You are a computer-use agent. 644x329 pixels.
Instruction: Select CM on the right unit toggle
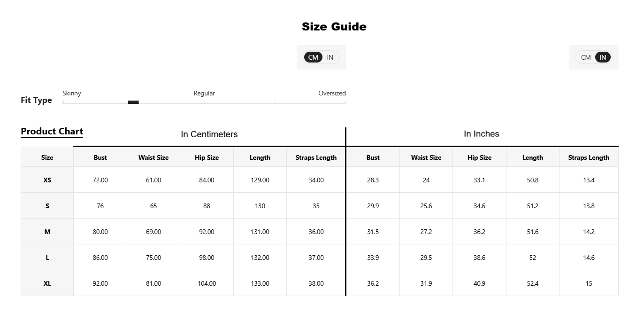click(586, 57)
